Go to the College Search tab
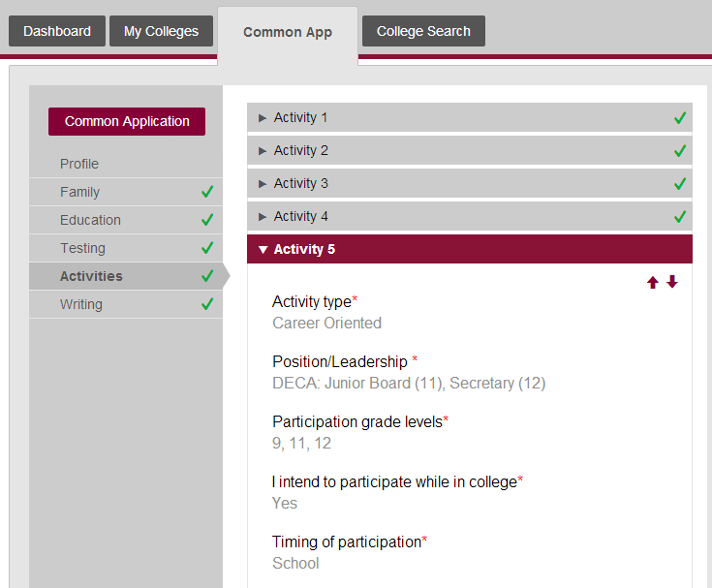 [x=423, y=31]
